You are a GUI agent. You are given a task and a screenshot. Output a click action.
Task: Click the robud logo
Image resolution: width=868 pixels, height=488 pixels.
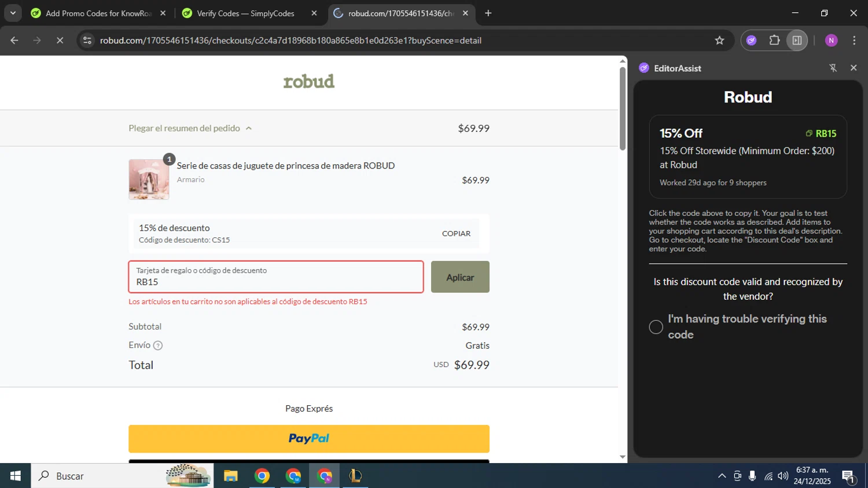(309, 81)
